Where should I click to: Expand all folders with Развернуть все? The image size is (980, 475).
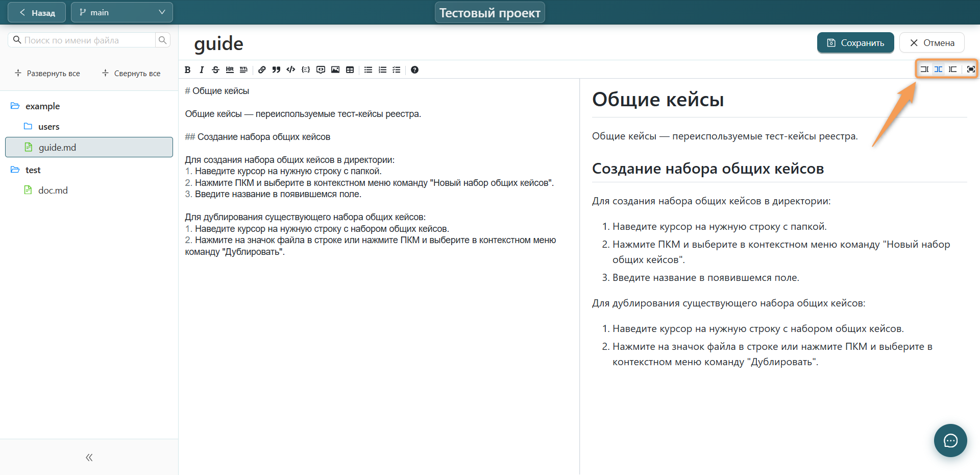[47, 73]
